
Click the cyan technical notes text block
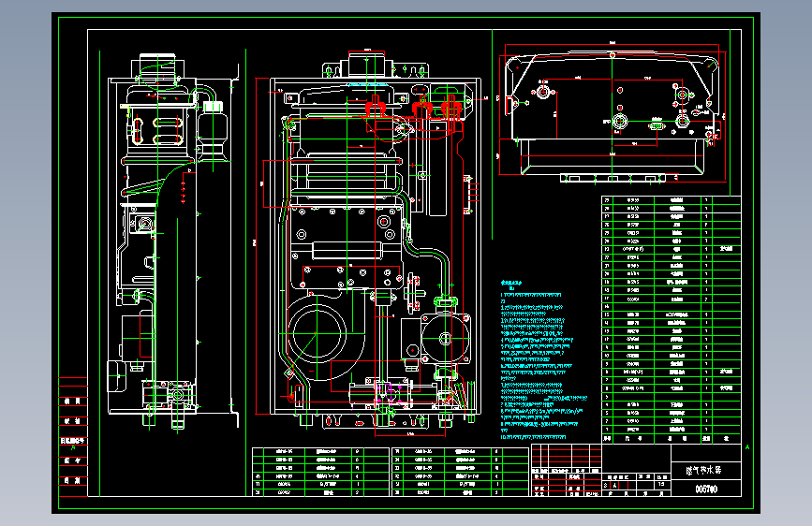544,361
